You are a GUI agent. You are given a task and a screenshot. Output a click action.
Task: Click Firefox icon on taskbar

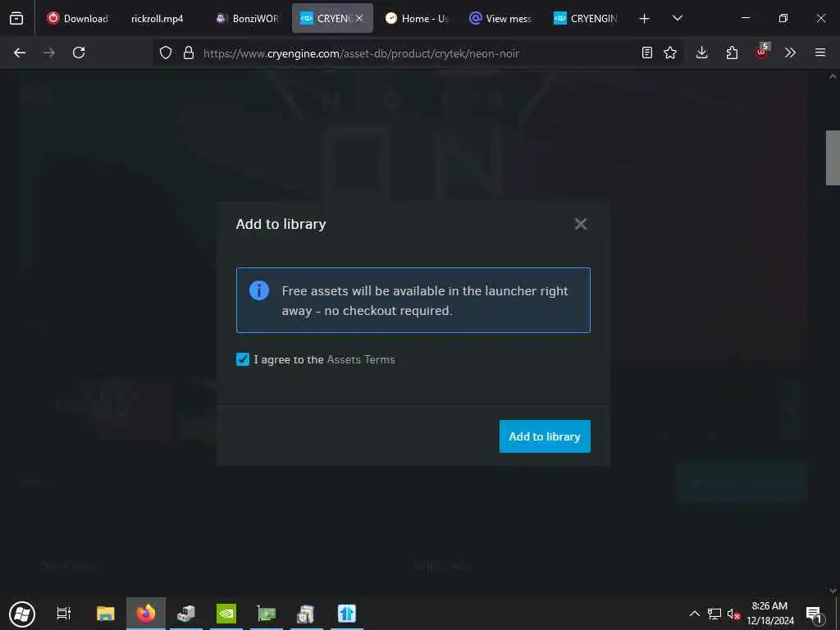[146, 614]
